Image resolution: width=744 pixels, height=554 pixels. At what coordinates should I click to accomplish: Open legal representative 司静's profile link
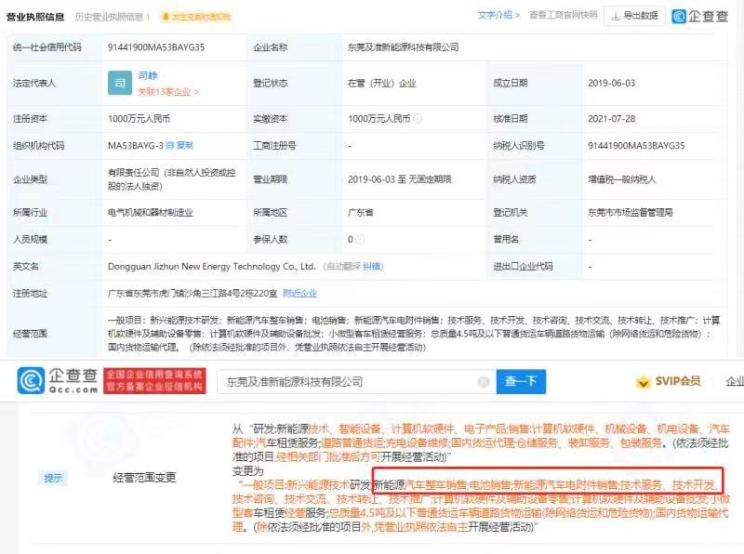(148, 76)
